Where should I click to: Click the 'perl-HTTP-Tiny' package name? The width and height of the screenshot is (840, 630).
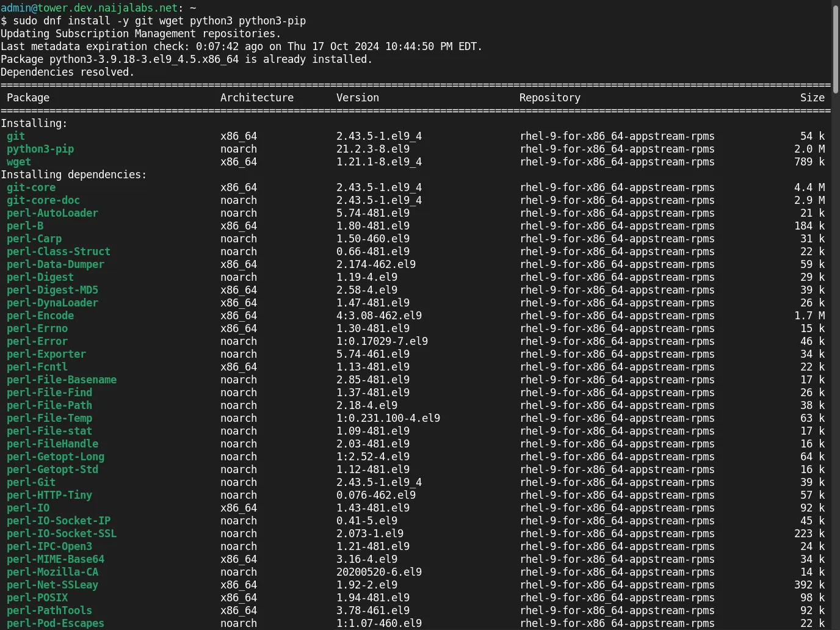pos(49,495)
